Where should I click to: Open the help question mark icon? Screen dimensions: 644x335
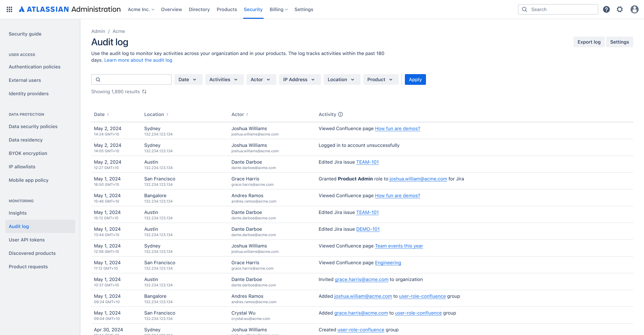[606, 9]
